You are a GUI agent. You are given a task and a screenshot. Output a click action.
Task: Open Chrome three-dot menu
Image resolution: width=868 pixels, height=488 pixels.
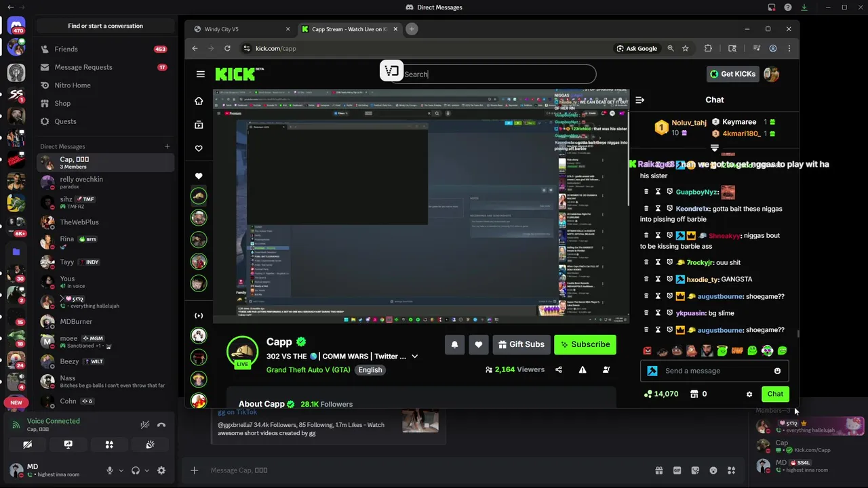[x=789, y=48]
